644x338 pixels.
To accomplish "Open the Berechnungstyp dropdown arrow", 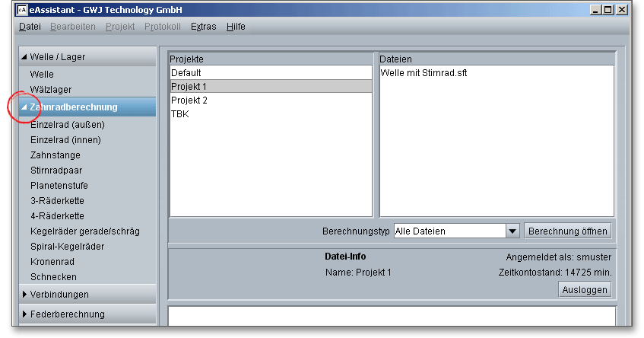I will tap(512, 231).
